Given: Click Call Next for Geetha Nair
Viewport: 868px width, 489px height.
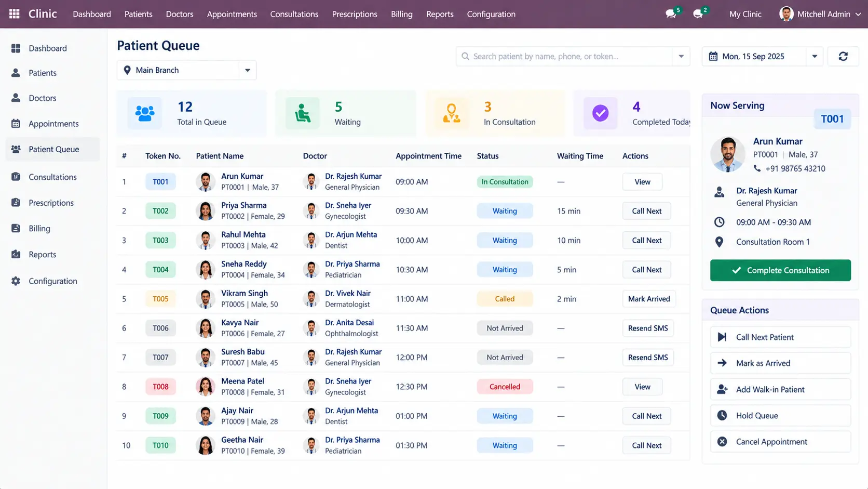Looking at the screenshot, I should click(x=646, y=445).
